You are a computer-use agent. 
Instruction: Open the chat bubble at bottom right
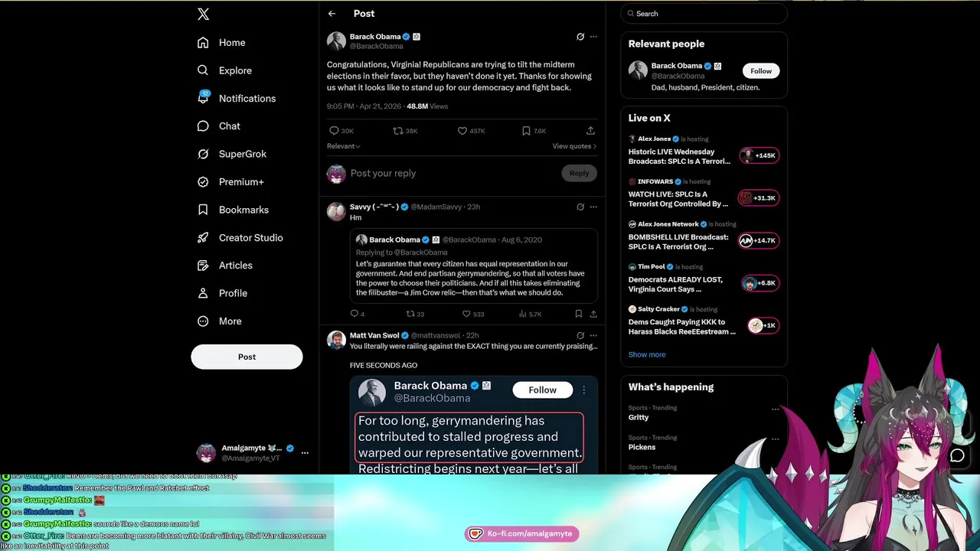coord(957,456)
